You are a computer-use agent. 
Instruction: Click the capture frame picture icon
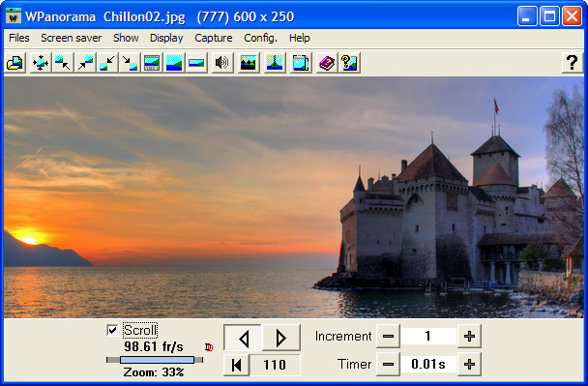(301, 63)
